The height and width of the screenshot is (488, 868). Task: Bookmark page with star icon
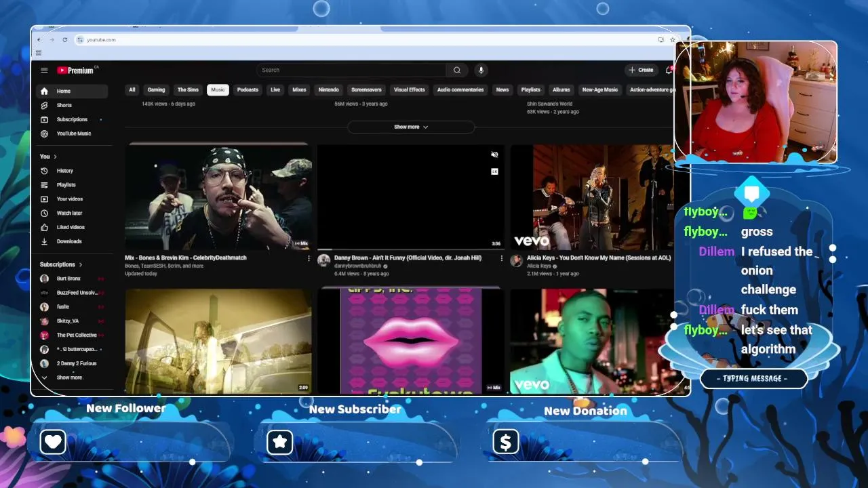click(x=672, y=40)
